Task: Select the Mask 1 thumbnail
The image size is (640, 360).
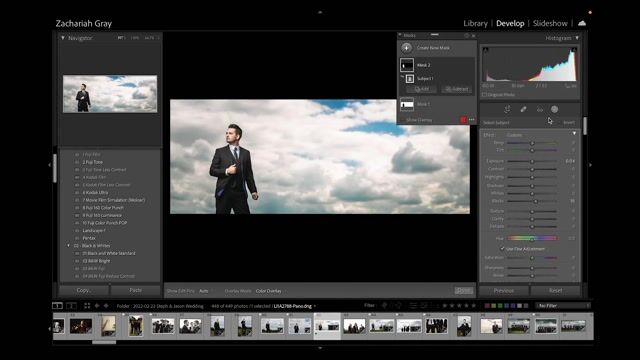Action: point(407,104)
